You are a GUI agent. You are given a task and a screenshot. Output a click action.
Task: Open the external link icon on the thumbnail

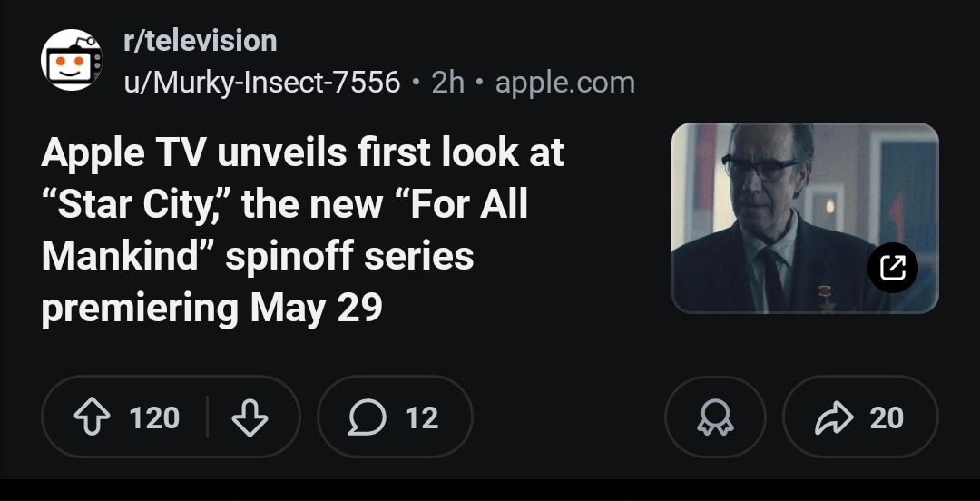click(893, 267)
